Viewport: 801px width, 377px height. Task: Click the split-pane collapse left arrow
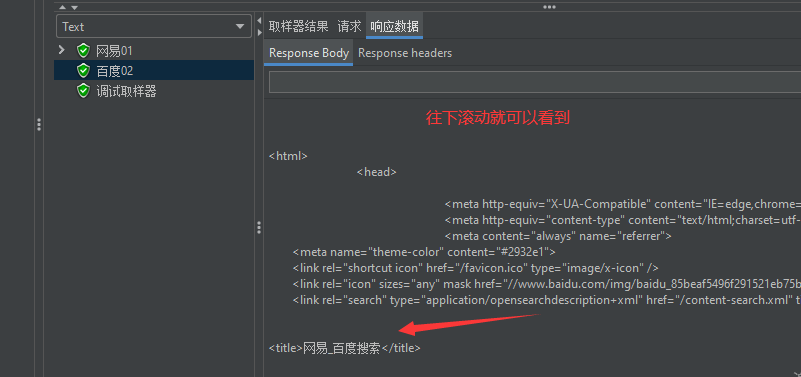258,20
